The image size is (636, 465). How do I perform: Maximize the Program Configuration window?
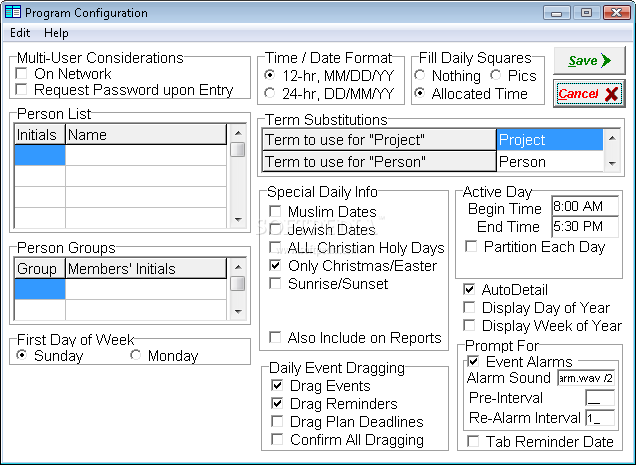pos(586,13)
